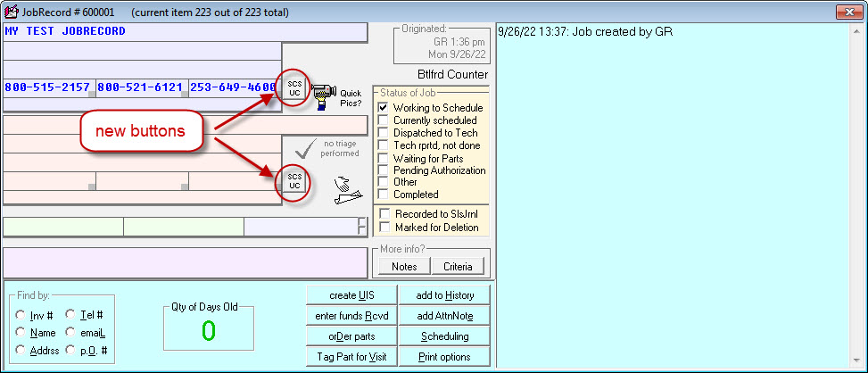Open Quick Pics camera icon

click(323, 96)
